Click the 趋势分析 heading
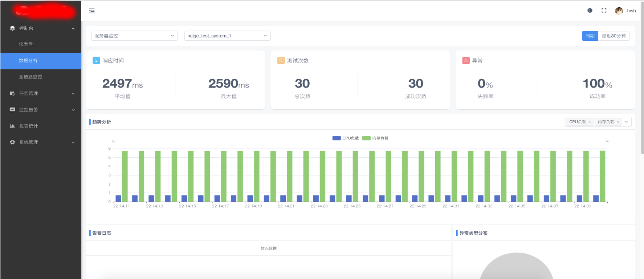The width and height of the screenshot is (644, 279). (102, 122)
